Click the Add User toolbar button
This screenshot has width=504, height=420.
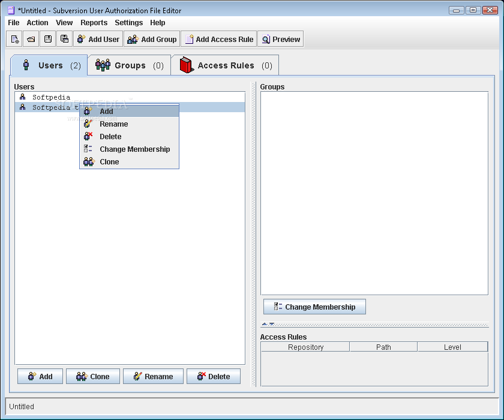tap(98, 39)
